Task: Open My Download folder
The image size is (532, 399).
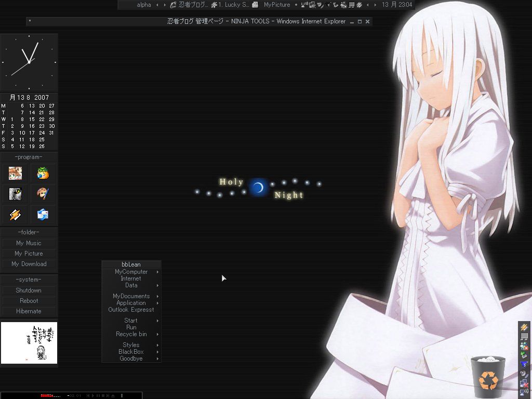Action: click(x=29, y=264)
